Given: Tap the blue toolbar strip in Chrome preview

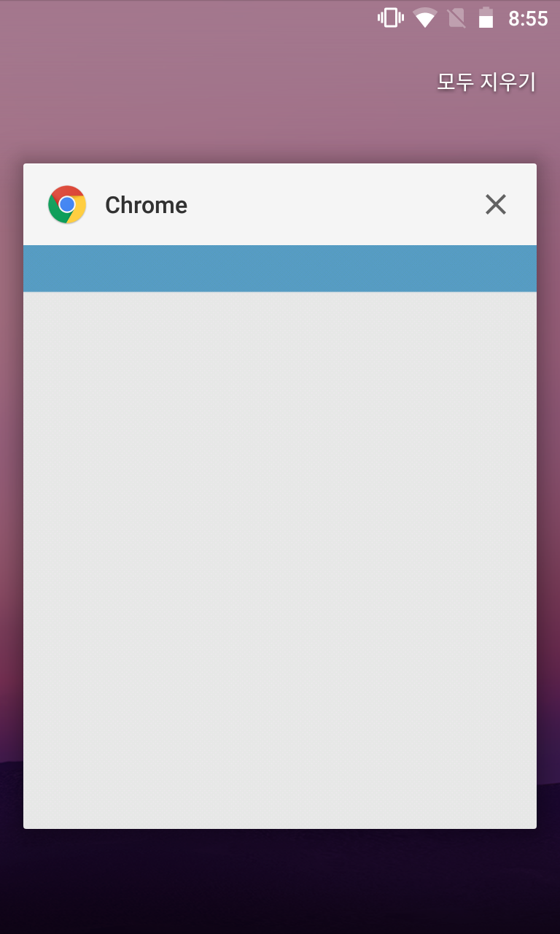Looking at the screenshot, I should (x=280, y=269).
